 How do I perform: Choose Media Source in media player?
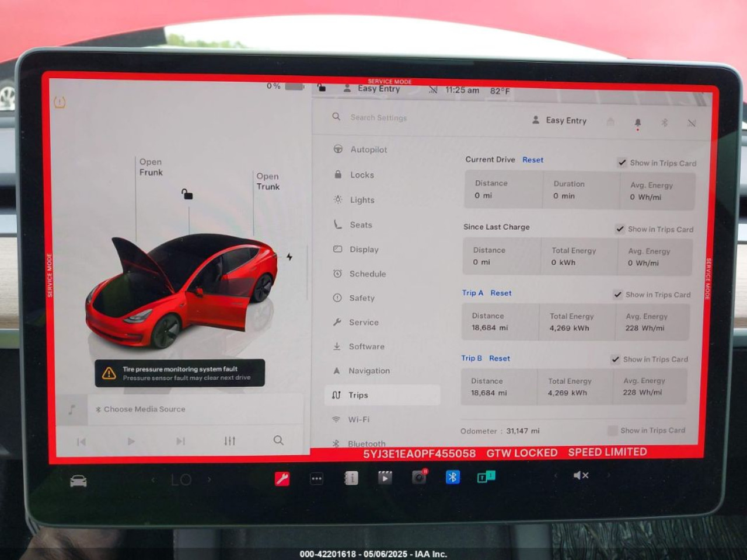tap(141, 409)
